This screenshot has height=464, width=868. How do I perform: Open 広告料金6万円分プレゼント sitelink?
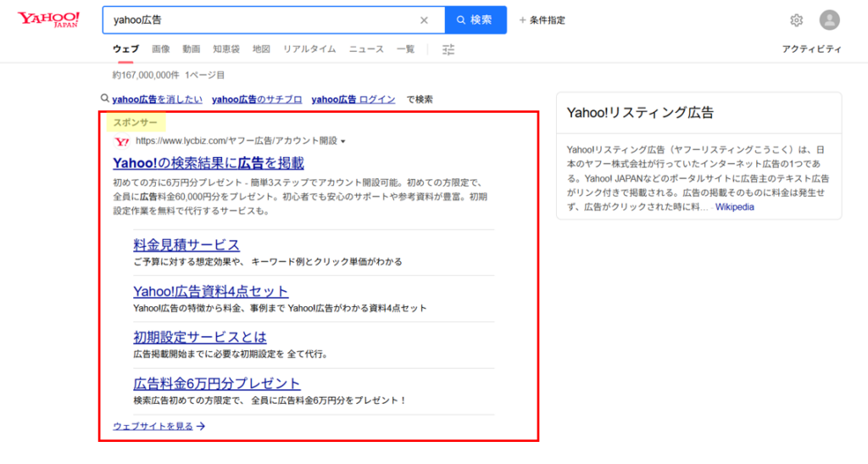pos(217,383)
